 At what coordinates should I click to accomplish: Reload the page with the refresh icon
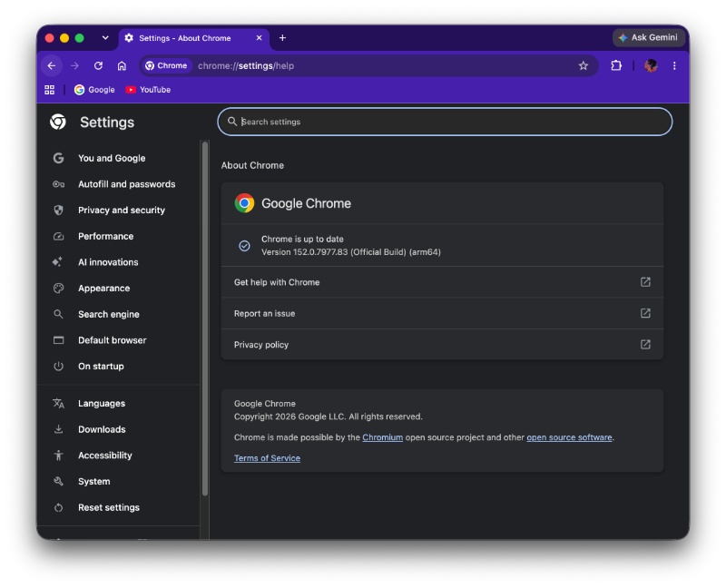pos(98,65)
